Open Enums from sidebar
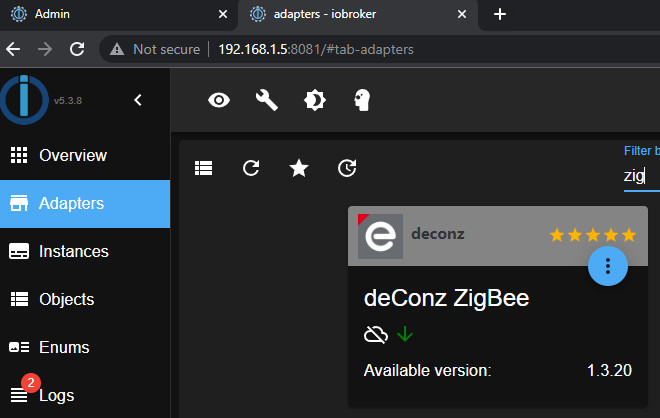660x418 pixels. pyautogui.click(x=64, y=347)
